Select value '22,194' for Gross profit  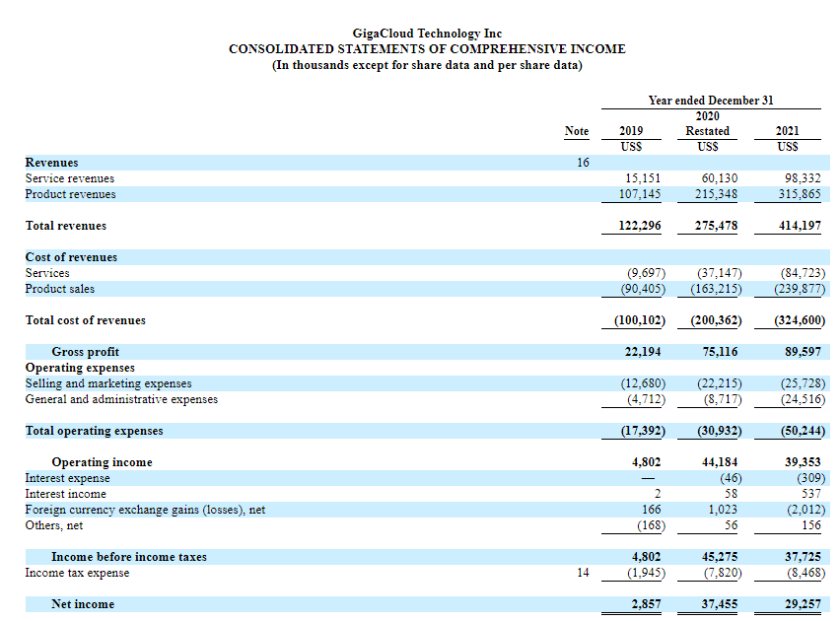coord(643,352)
